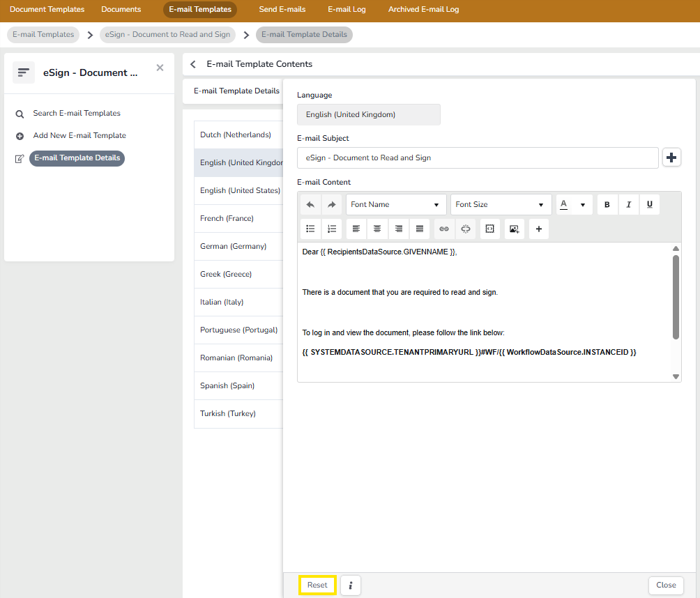Screen dimensions: 700x598
Task: Align the text right
Action: 398,229
